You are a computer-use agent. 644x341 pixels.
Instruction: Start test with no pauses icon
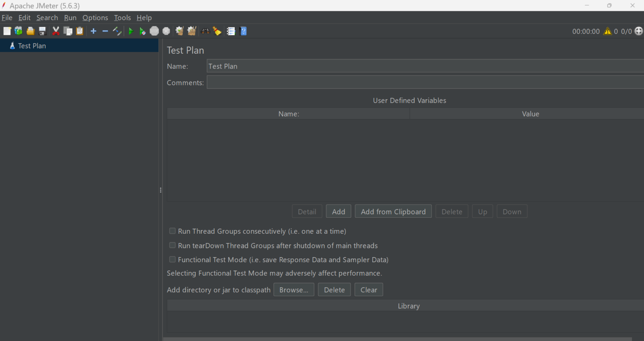point(142,31)
